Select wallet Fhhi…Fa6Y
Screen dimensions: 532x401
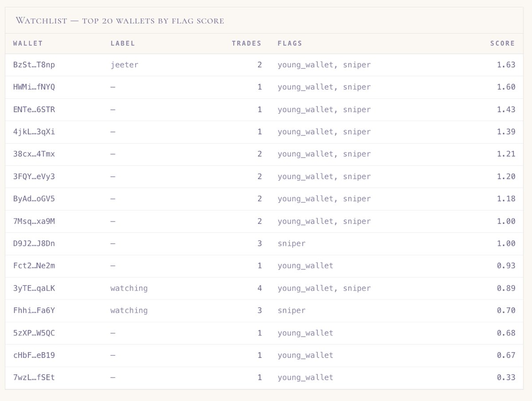coord(34,310)
